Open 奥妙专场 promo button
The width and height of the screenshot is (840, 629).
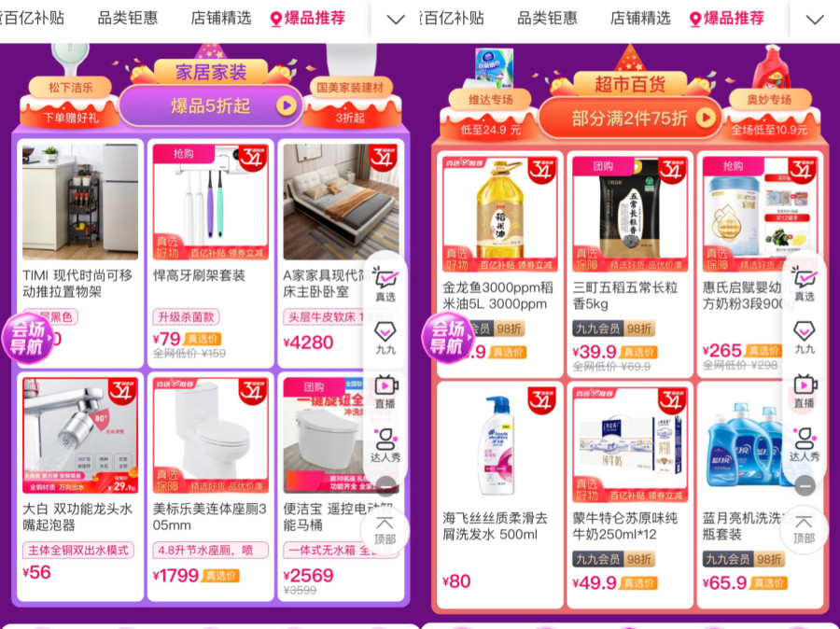(769, 113)
